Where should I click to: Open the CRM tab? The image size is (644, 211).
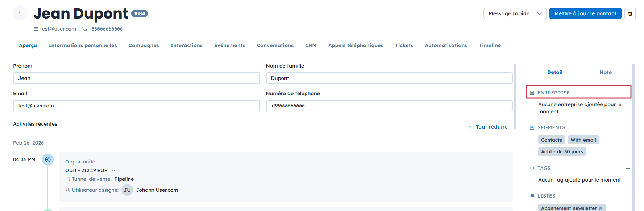(311, 45)
